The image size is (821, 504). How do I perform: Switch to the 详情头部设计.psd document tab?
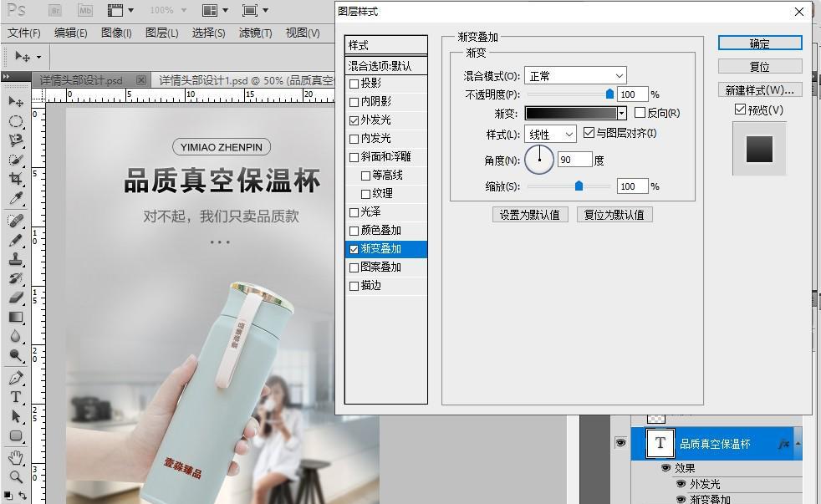click(80, 80)
